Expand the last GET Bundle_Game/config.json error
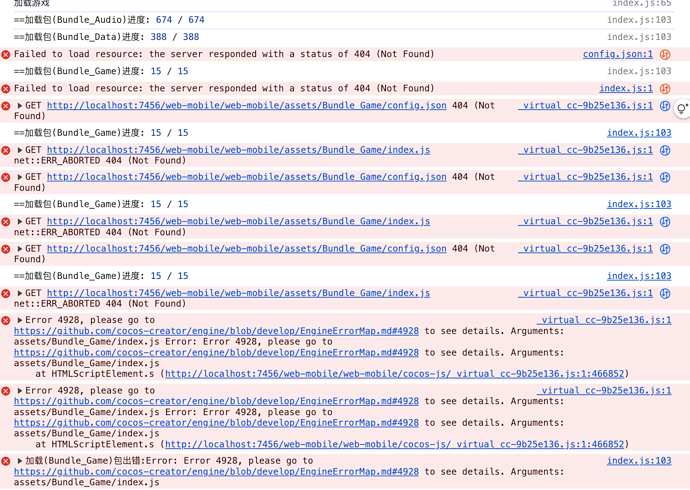 (x=20, y=249)
